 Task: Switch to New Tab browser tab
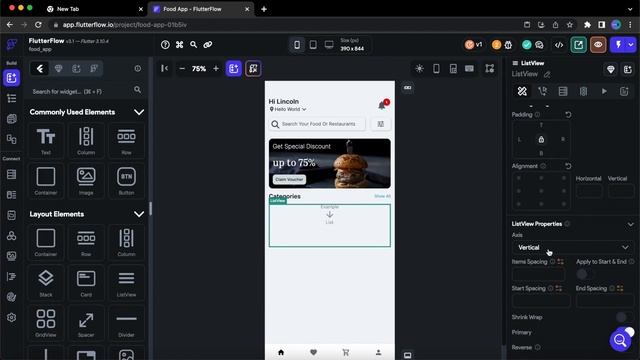(95, 9)
